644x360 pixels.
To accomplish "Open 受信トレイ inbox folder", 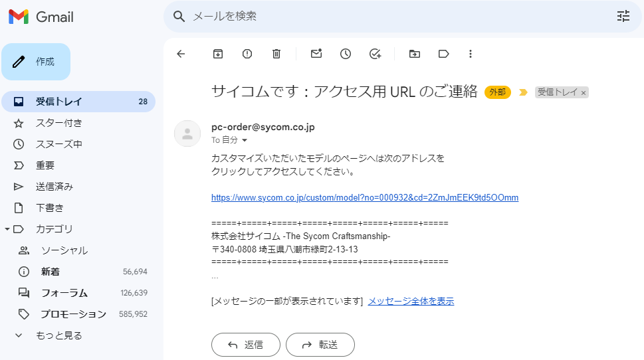I will (x=78, y=102).
